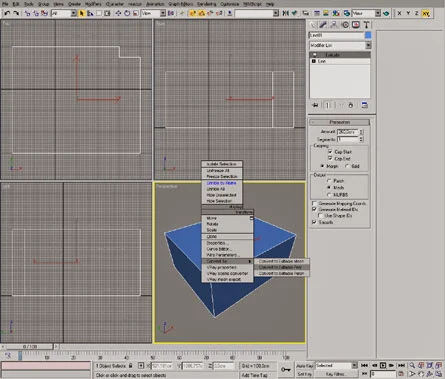The height and width of the screenshot is (379, 445).
Task: Open the Modify command panel tab
Action: point(323,25)
